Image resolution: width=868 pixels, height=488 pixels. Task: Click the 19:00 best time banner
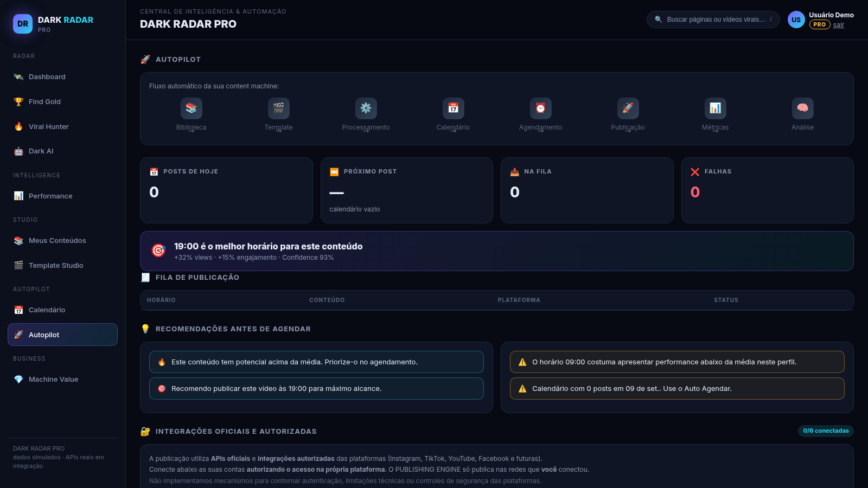click(497, 251)
